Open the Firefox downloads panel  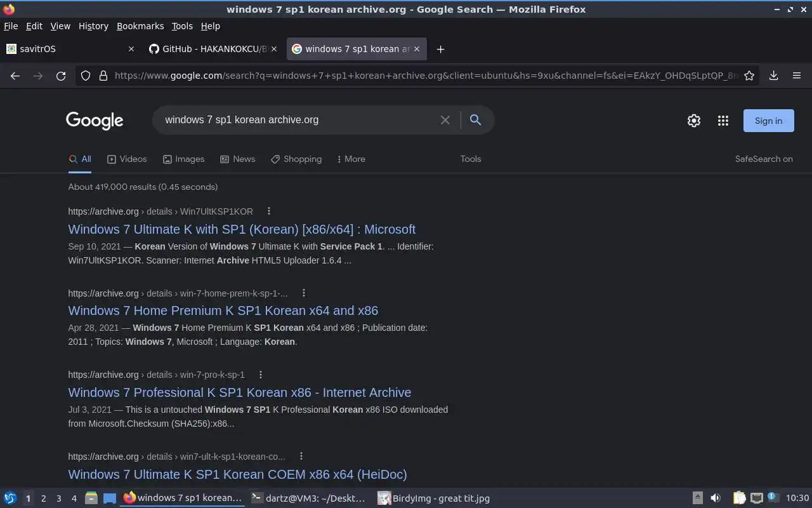(x=773, y=76)
